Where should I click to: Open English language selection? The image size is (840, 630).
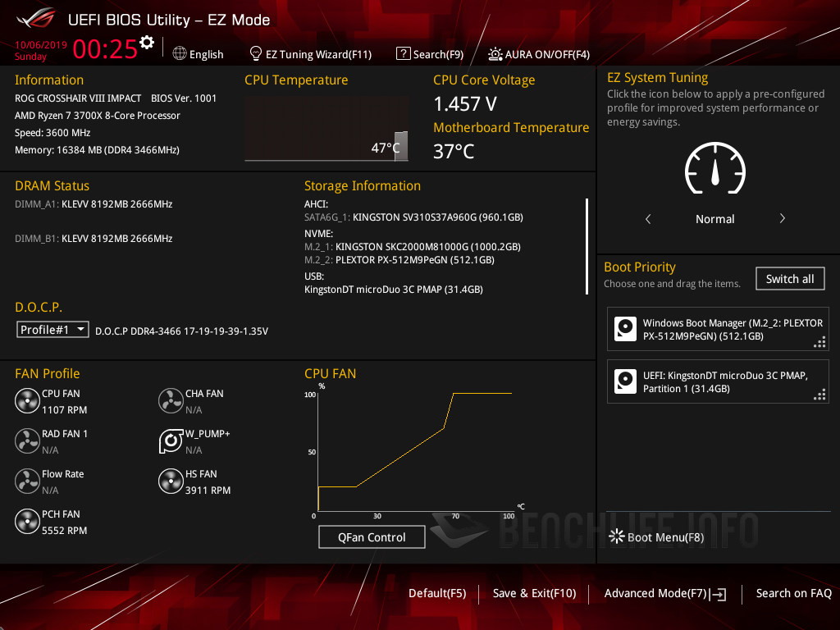coord(206,54)
